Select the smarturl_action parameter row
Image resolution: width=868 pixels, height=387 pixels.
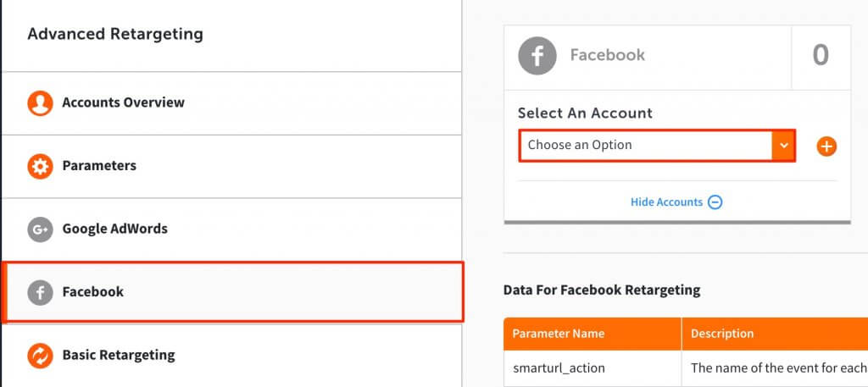tap(686, 368)
